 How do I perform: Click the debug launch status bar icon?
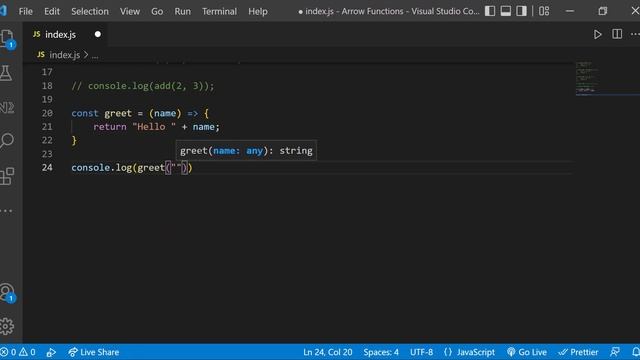[51, 352]
